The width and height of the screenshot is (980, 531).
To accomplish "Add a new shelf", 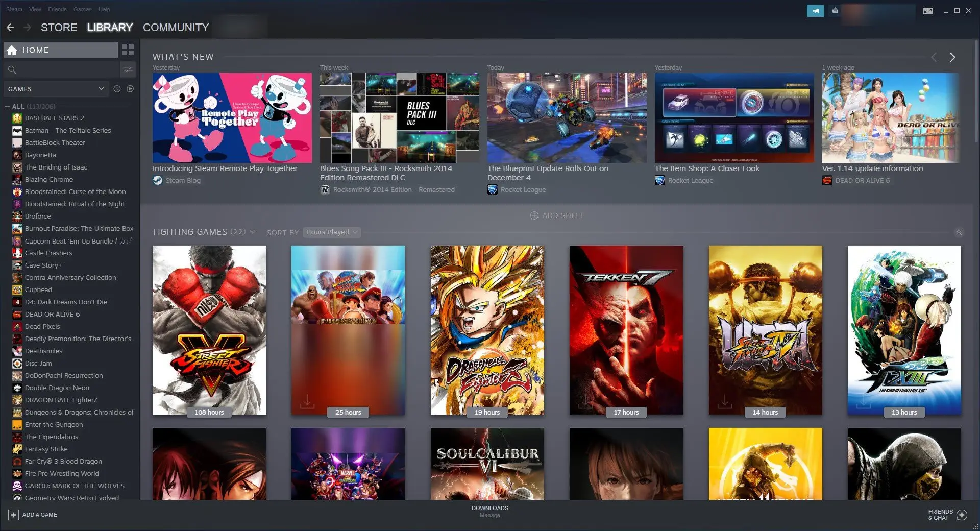I will pos(557,215).
